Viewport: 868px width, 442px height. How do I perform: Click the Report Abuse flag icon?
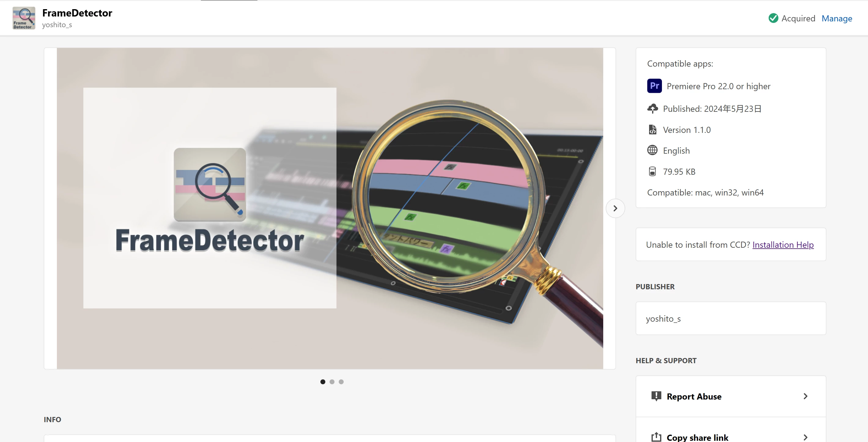[656, 396]
